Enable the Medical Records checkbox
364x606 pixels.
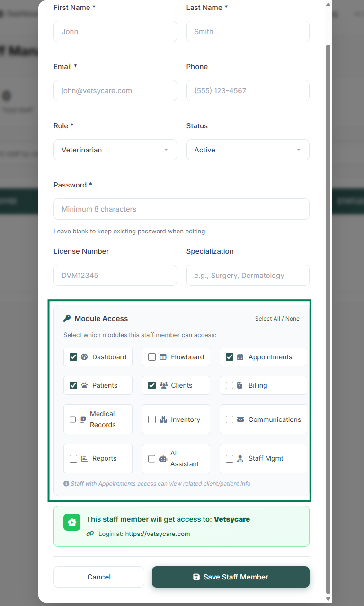(72, 419)
